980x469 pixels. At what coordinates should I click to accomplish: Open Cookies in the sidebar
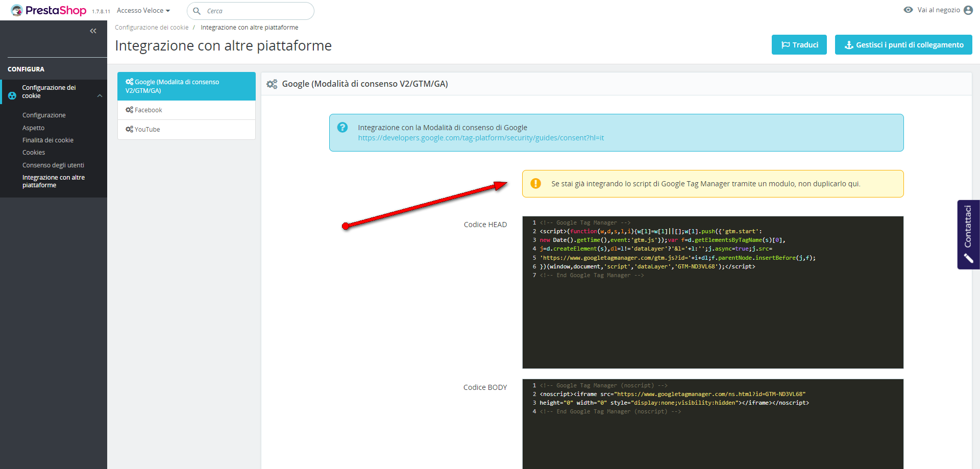[34, 152]
